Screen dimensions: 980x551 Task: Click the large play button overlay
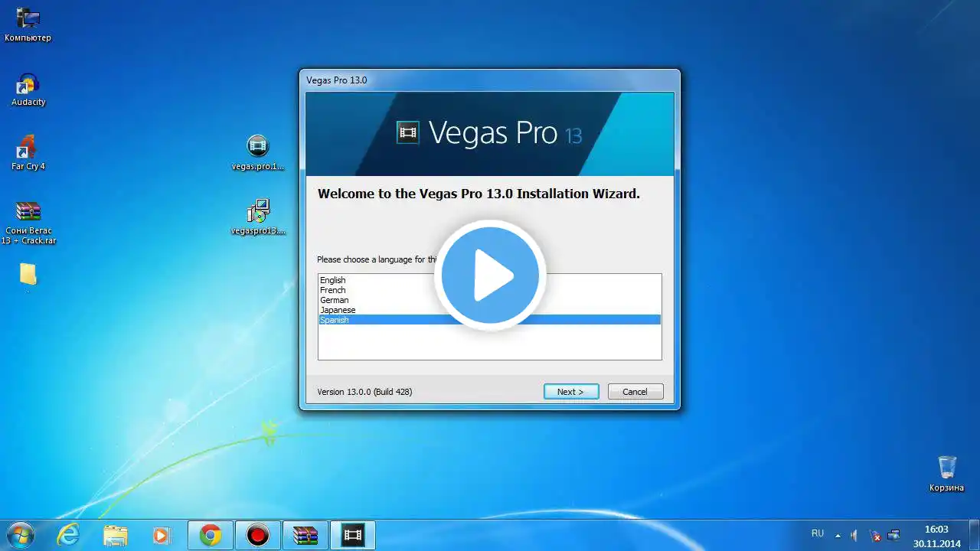point(490,275)
